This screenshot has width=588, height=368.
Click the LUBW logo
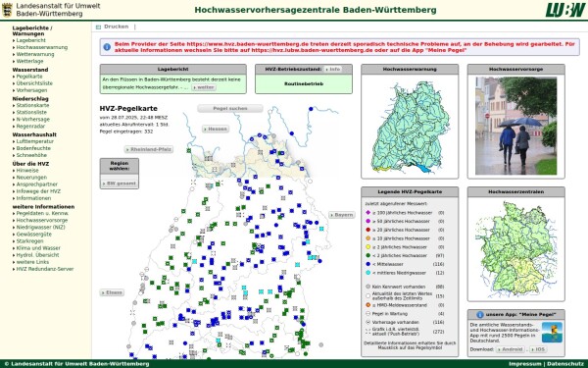(x=565, y=10)
